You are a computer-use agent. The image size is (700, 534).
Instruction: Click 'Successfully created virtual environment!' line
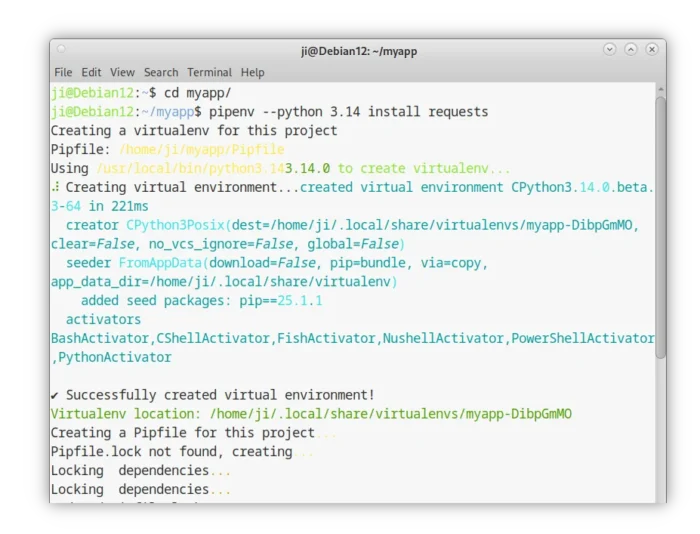click(212, 395)
